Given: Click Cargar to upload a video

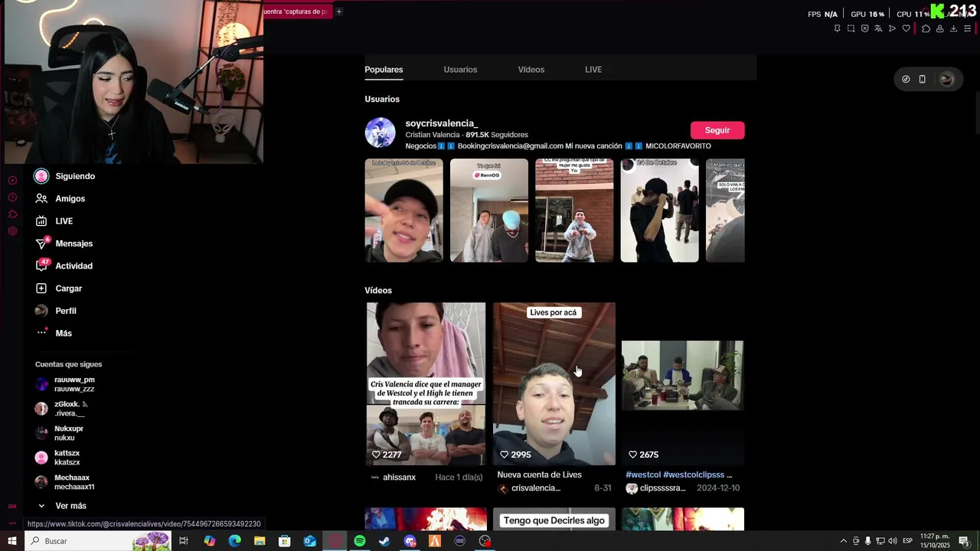Looking at the screenshot, I should pyautogui.click(x=58, y=289).
